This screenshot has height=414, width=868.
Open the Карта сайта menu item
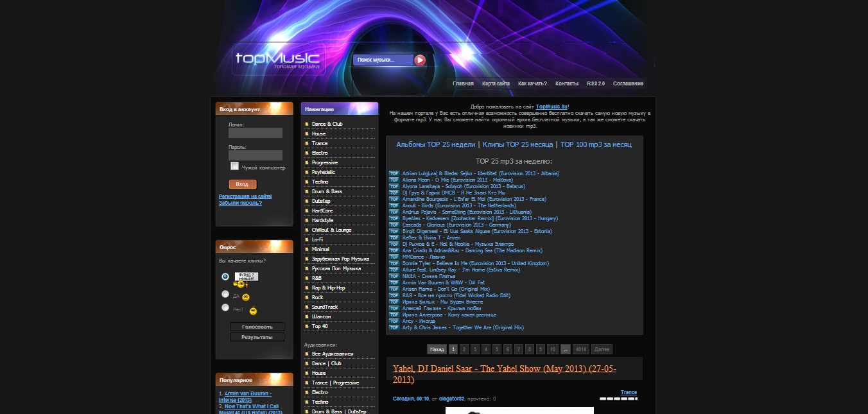496,83
